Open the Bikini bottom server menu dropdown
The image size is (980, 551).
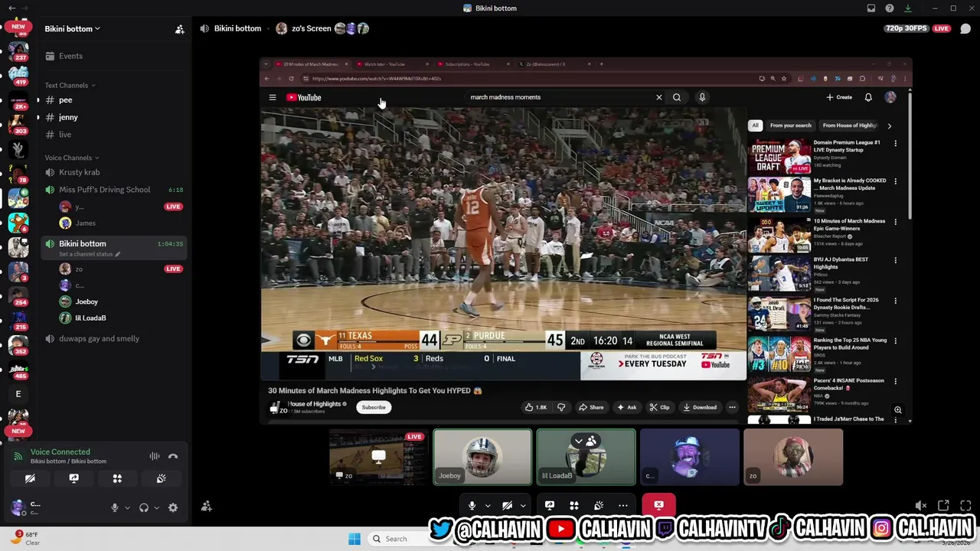(72, 29)
